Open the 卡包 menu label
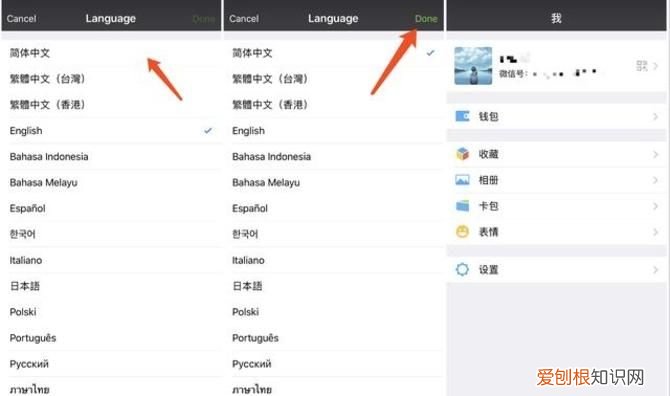Image resolution: width=670 pixels, height=396 pixels. click(x=488, y=206)
